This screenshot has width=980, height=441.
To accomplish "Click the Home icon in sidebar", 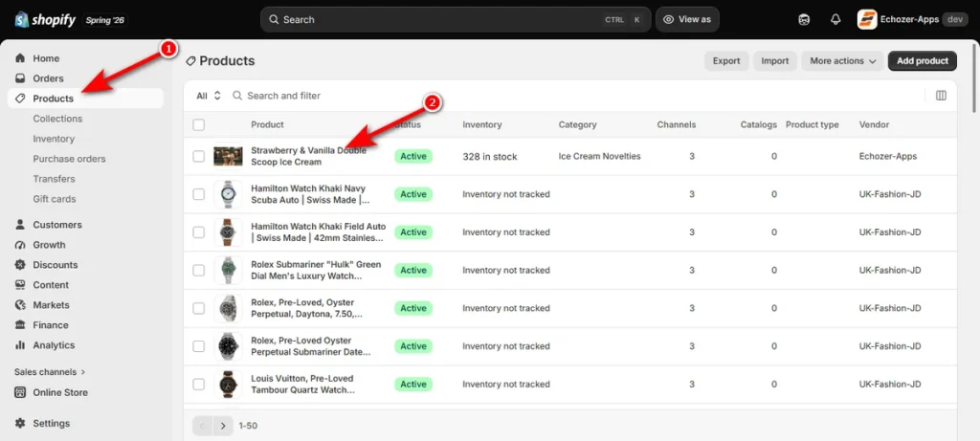I will (x=21, y=58).
